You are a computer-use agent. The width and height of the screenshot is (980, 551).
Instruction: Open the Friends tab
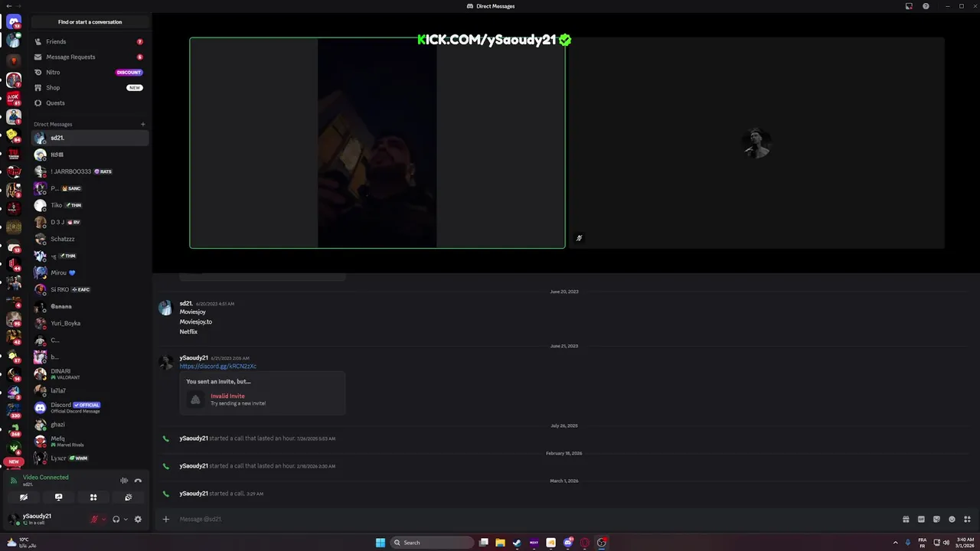tap(90, 41)
